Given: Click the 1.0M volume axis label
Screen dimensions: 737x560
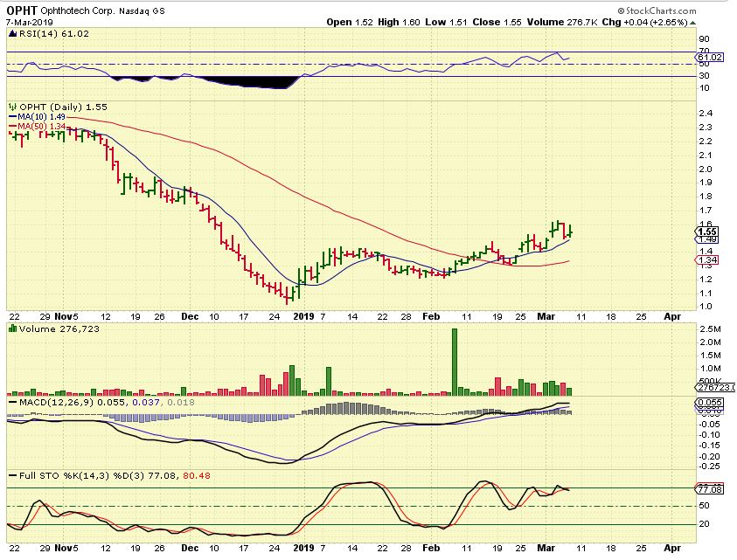Looking at the screenshot, I should click(x=710, y=369).
